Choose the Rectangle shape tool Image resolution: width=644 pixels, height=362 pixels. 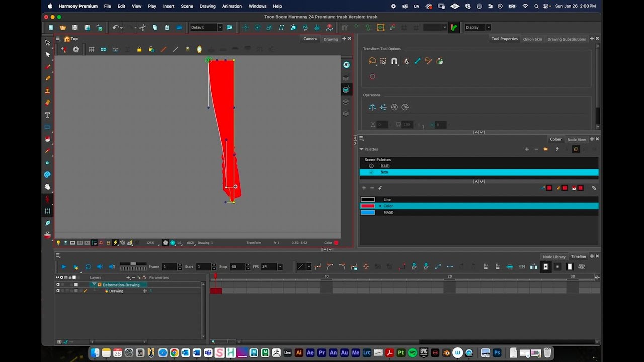[48, 127]
